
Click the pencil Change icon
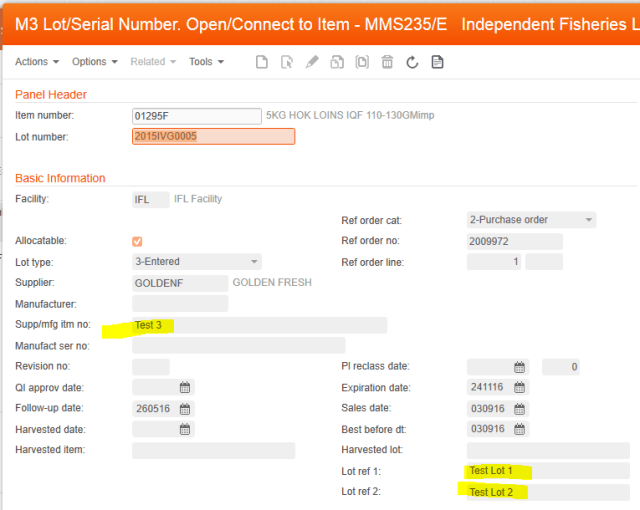(x=312, y=62)
